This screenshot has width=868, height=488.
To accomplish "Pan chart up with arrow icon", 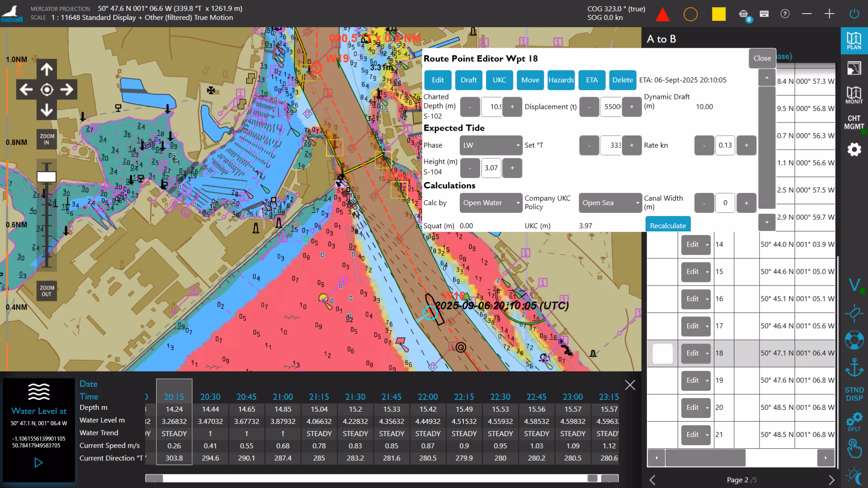I will 47,69.
